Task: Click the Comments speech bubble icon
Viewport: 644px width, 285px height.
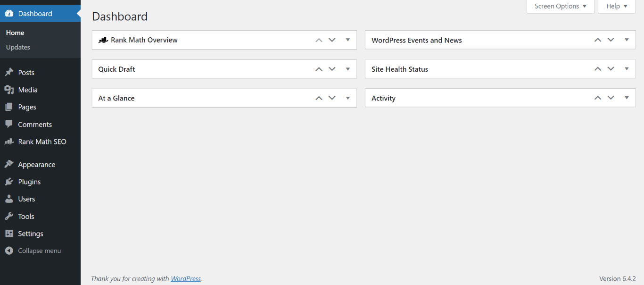Action: (9, 124)
